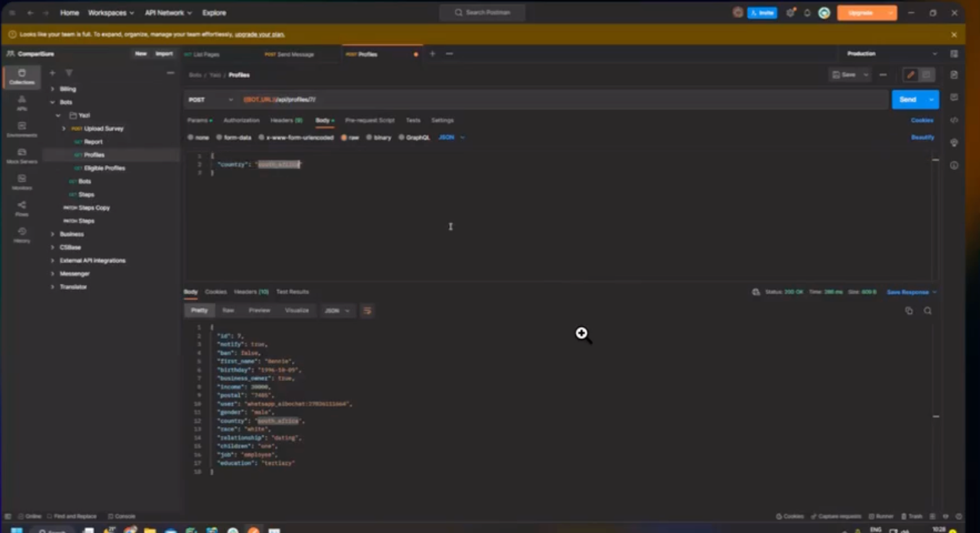The image size is (980, 533).
Task: Open the API Network menu
Action: (168, 12)
